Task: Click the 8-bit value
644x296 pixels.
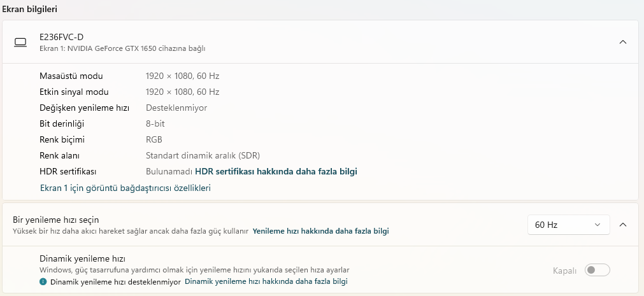Action: 155,124
